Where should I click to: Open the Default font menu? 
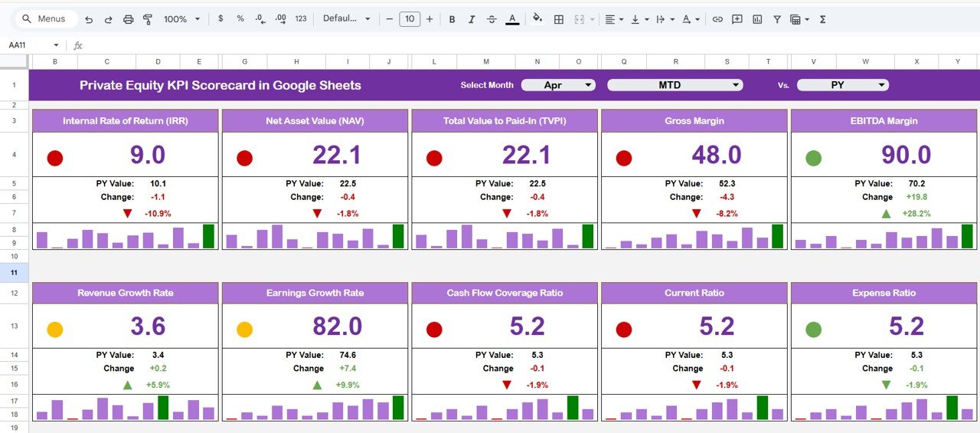point(347,19)
